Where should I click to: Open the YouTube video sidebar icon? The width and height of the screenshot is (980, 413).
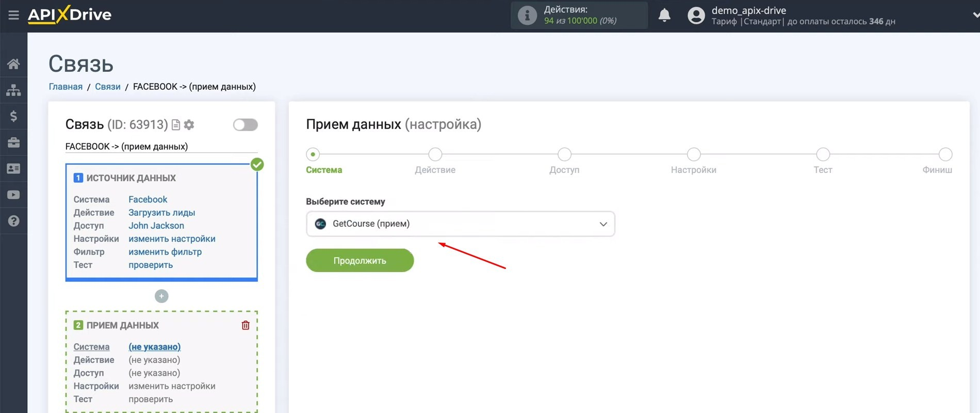click(13, 195)
